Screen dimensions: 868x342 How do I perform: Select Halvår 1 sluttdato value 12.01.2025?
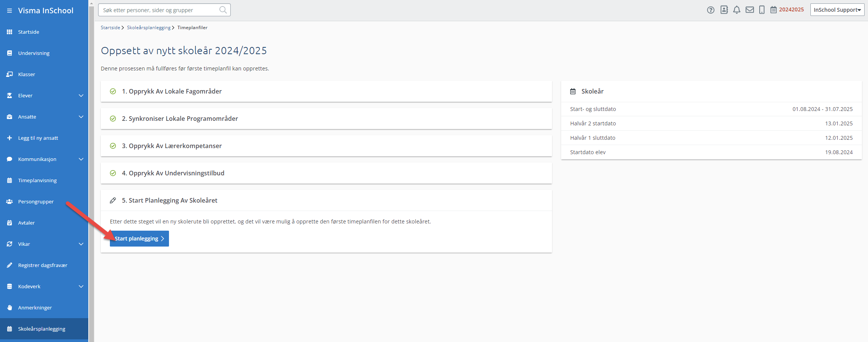tap(839, 138)
